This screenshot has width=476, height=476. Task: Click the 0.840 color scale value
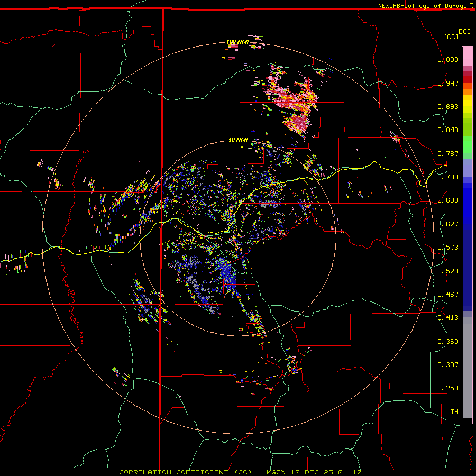point(448,130)
